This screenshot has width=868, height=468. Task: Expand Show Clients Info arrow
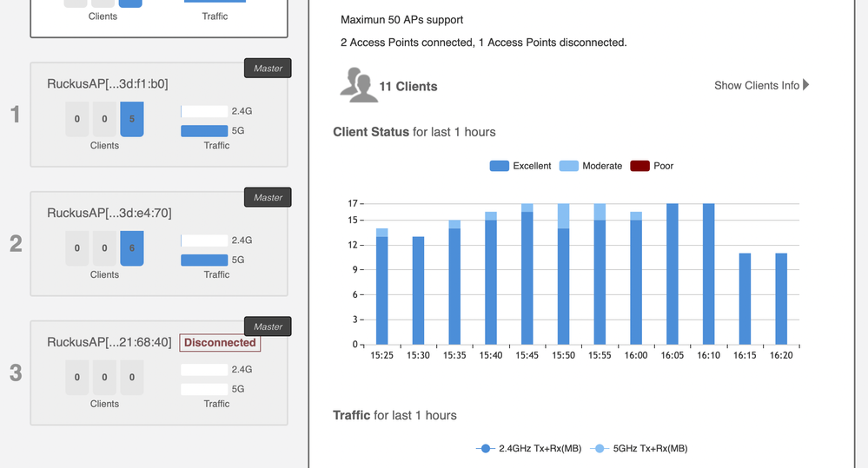[806, 85]
